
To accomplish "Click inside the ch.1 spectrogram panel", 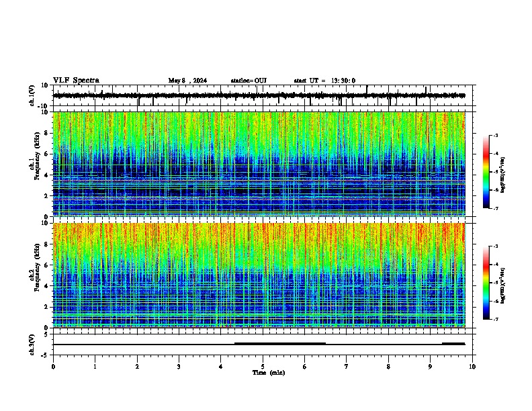I will pos(259,164).
